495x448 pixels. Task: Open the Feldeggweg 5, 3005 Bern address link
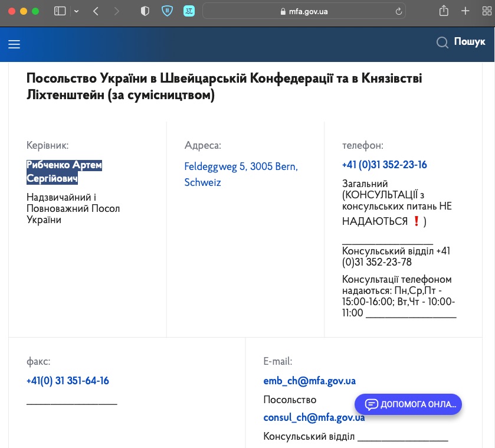(241, 174)
